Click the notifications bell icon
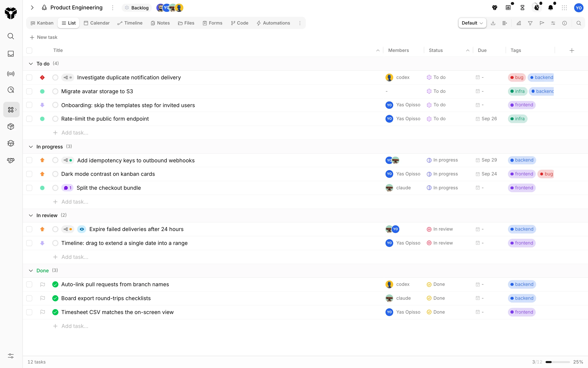The width and height of the screenshot is (588, 368). pos(551,8)
